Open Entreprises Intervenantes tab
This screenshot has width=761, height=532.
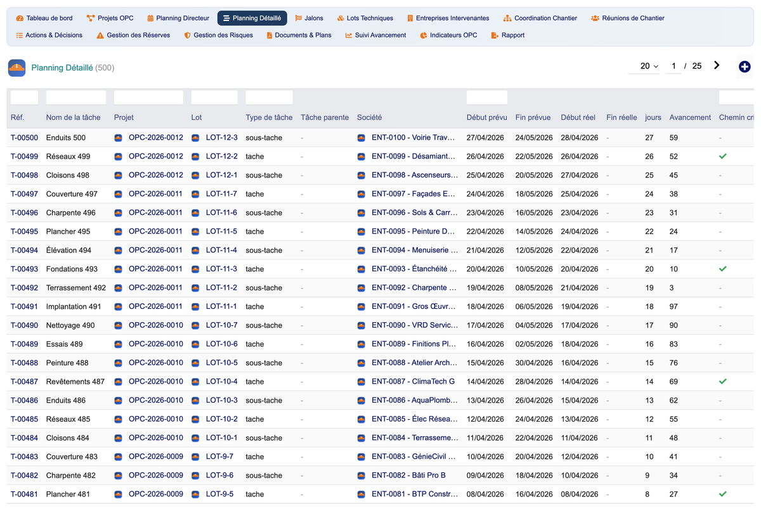click(x=448, y=18)
